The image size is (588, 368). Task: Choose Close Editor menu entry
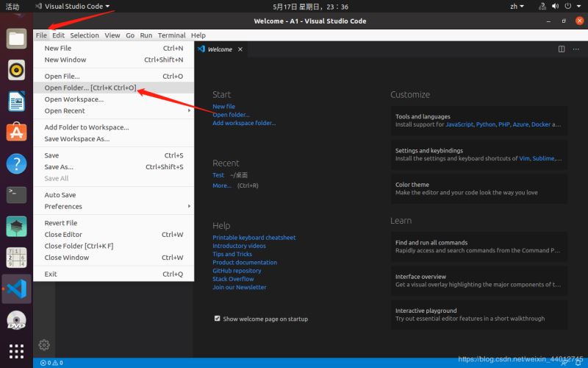click(114, 235)
